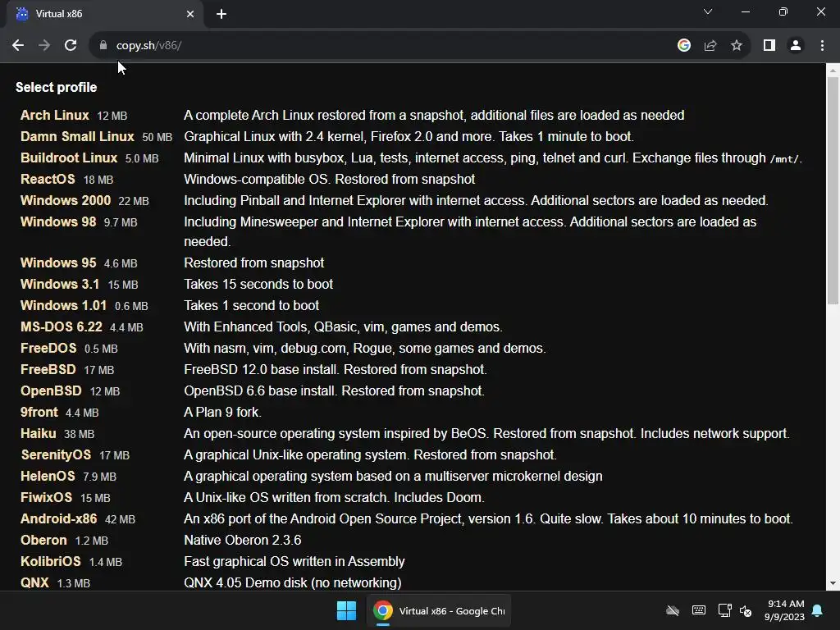Select the Windows 3.1 profile
Screen dimensions: 840x630
coord(60,285)
